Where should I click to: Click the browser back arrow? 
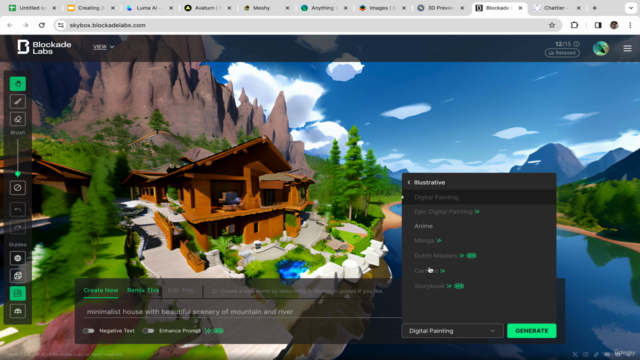tap(10, 25)
